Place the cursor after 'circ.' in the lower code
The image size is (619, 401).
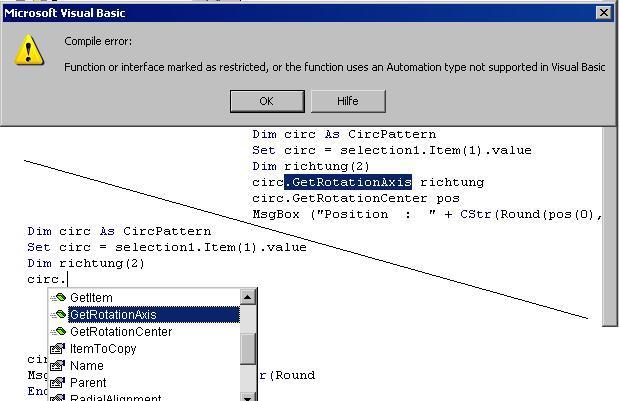click(68, 279)
